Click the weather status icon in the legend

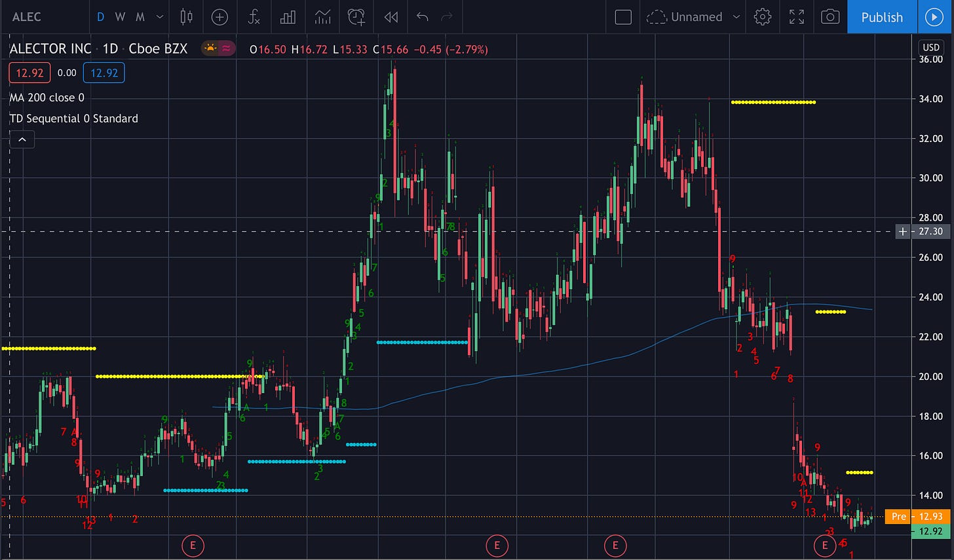(x=210, y=48)
